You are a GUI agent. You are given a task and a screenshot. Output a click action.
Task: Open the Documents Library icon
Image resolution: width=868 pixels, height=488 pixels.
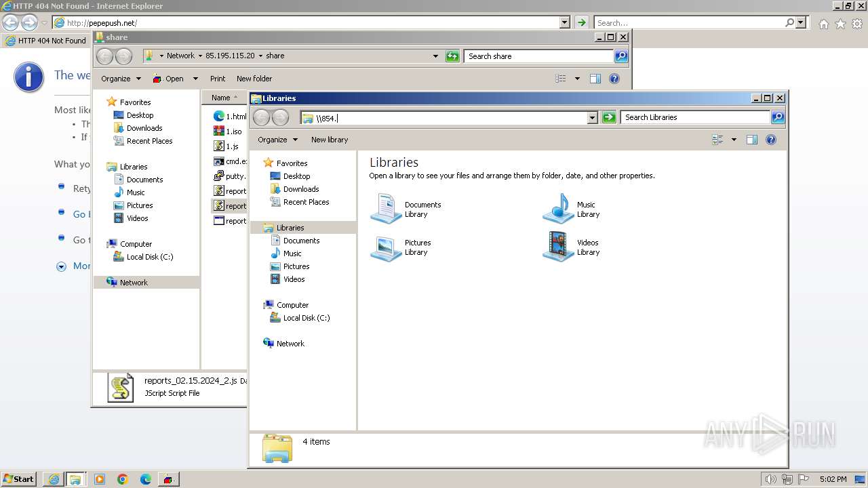pyautogui.click(x=387, y=209)
